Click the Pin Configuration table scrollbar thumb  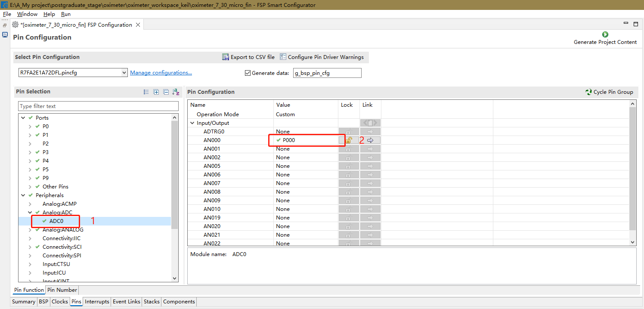[632, 168]
